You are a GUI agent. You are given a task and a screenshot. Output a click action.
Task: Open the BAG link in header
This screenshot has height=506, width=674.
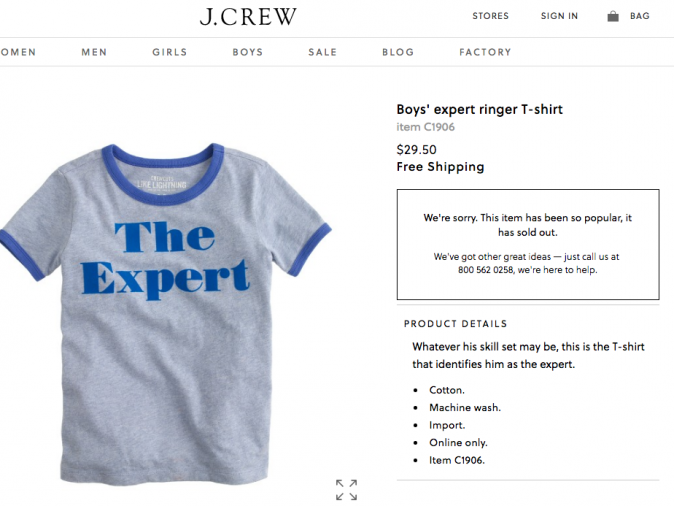[640, 16]
